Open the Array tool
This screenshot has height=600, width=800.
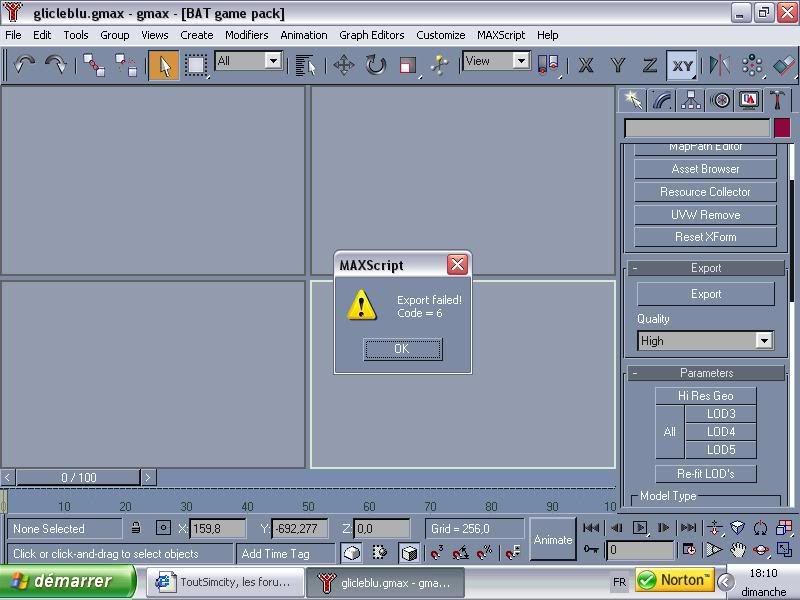point(752,65)
